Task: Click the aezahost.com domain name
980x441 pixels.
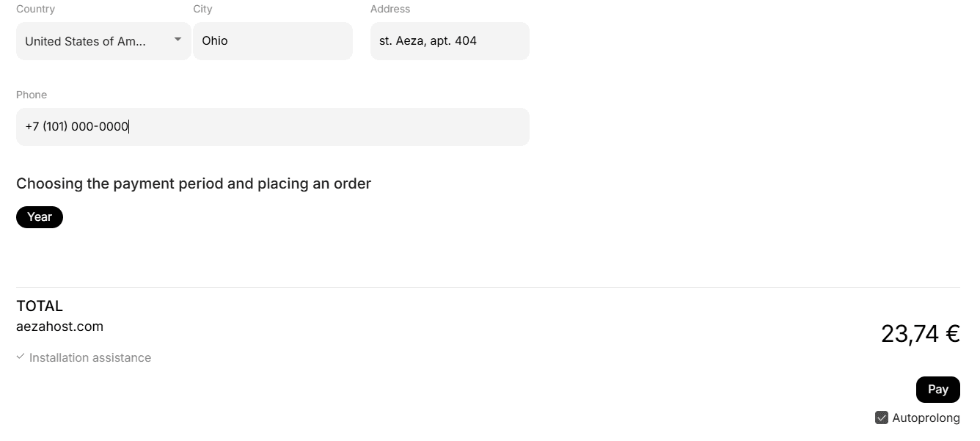Action: (x=59, y=327)
